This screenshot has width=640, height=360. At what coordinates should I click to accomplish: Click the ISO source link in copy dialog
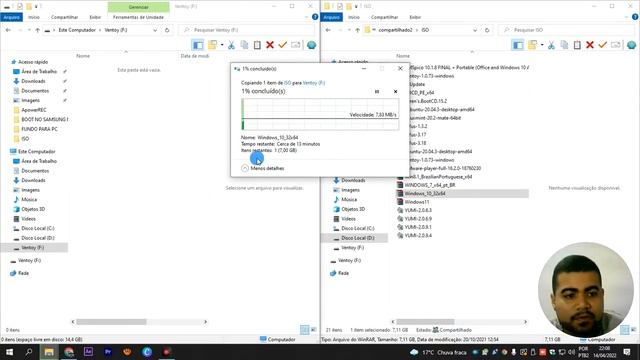[x=287, y=83]
